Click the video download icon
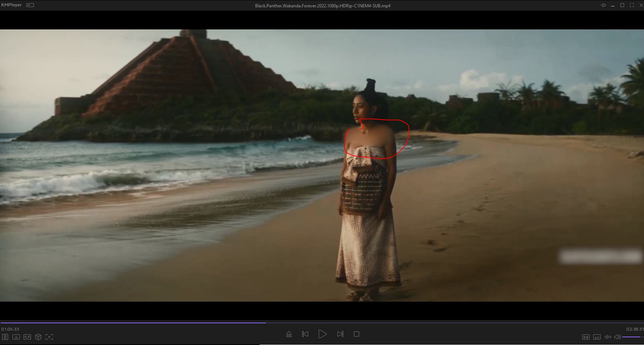644x345 pixels. pyautogui.click(x=16, y=337)
